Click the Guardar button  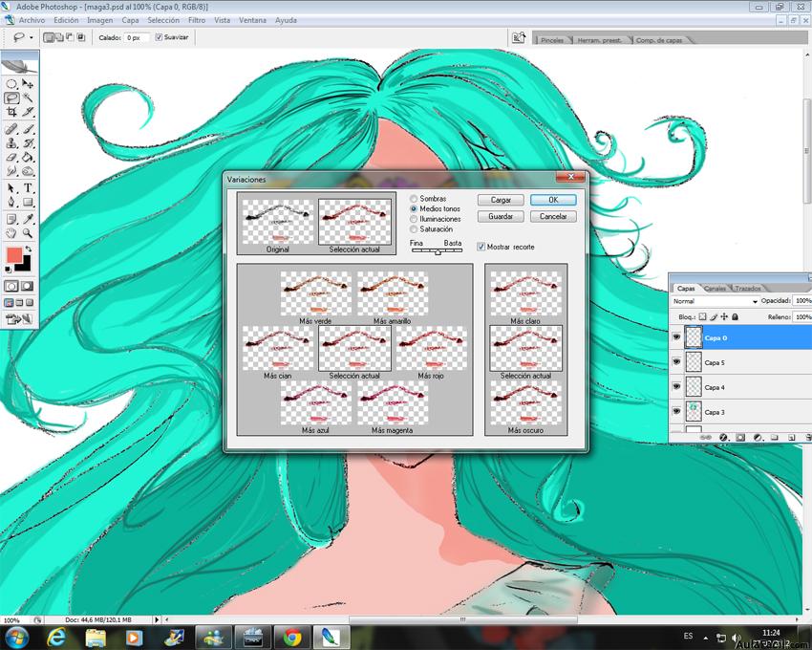click(501, 217)
